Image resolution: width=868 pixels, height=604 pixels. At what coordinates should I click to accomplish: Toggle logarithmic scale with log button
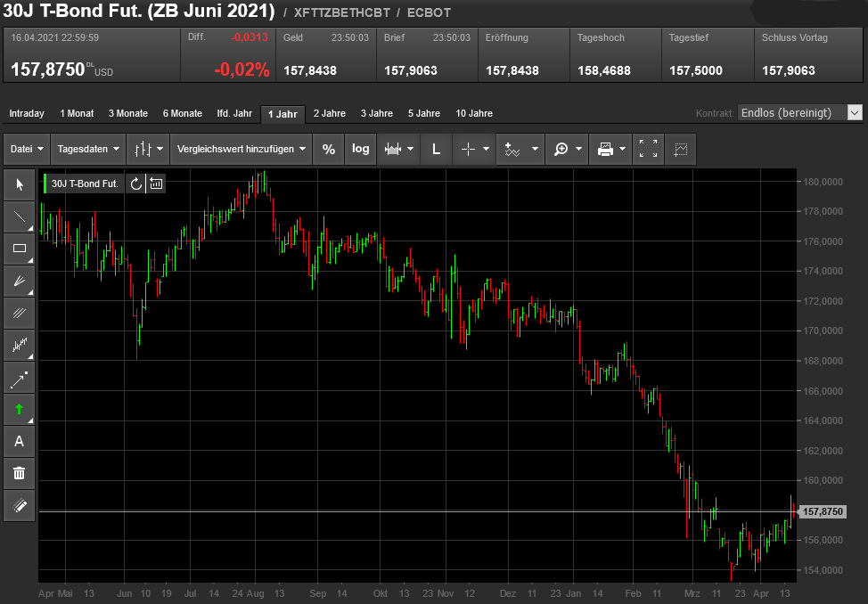pyautogui.click(x=360, y=150)
